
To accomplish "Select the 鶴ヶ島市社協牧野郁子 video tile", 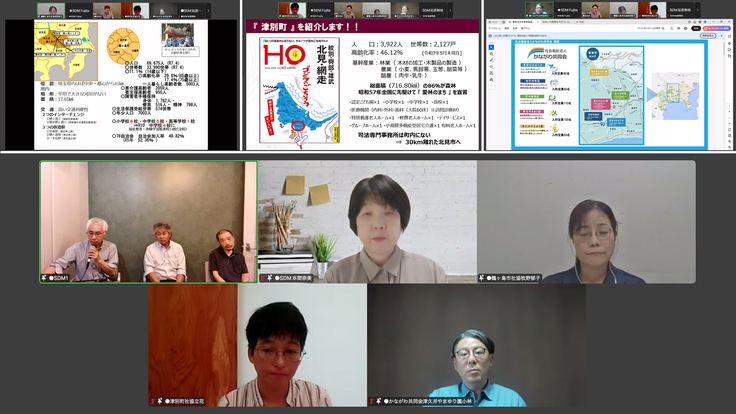I will click(x=586, y=222).
